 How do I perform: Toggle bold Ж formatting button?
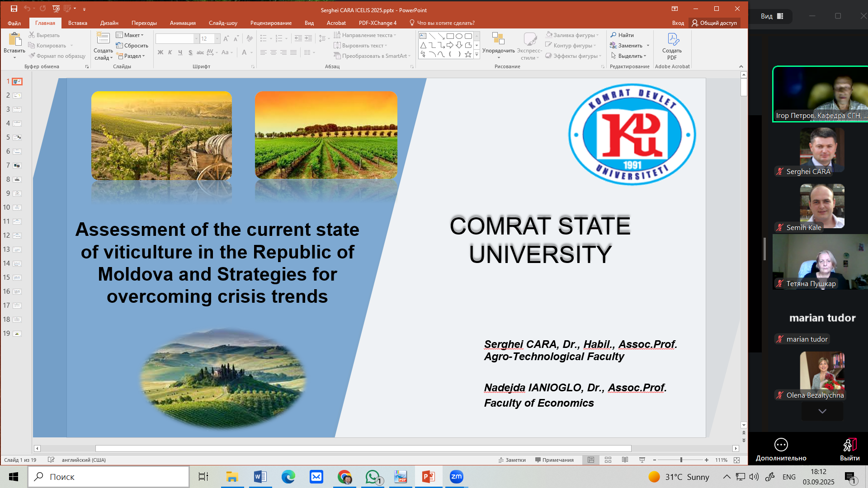(x=160, y=52)
